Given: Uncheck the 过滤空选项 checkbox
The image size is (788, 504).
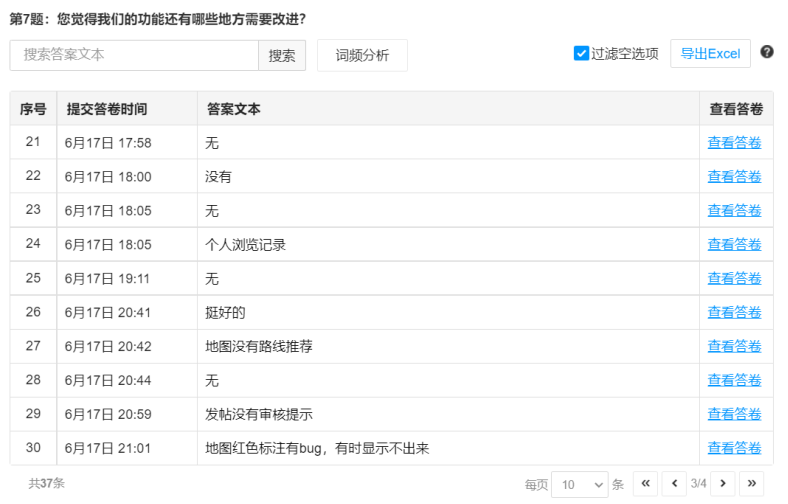Looking at the screenshot, I should click(x=581, y=53).
